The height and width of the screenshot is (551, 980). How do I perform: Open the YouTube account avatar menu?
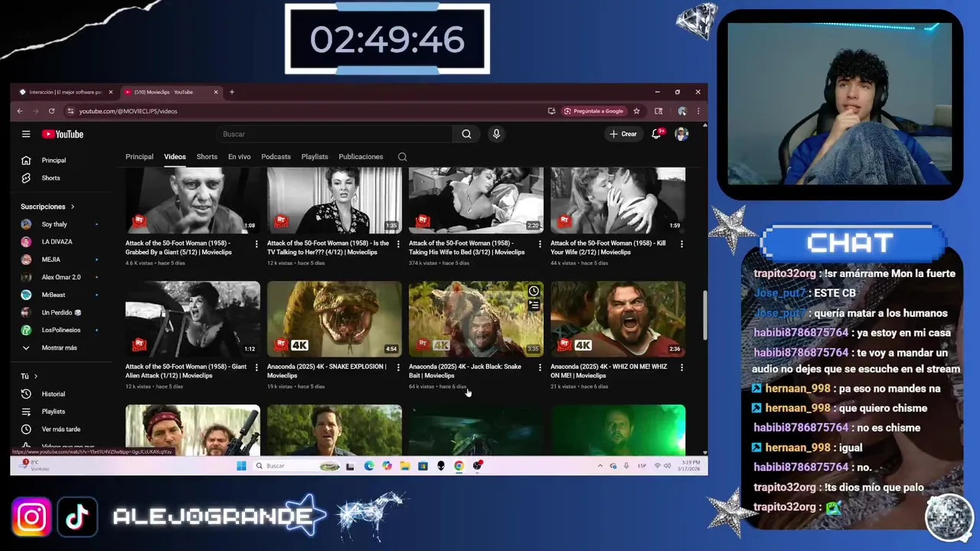pos(681,134)
